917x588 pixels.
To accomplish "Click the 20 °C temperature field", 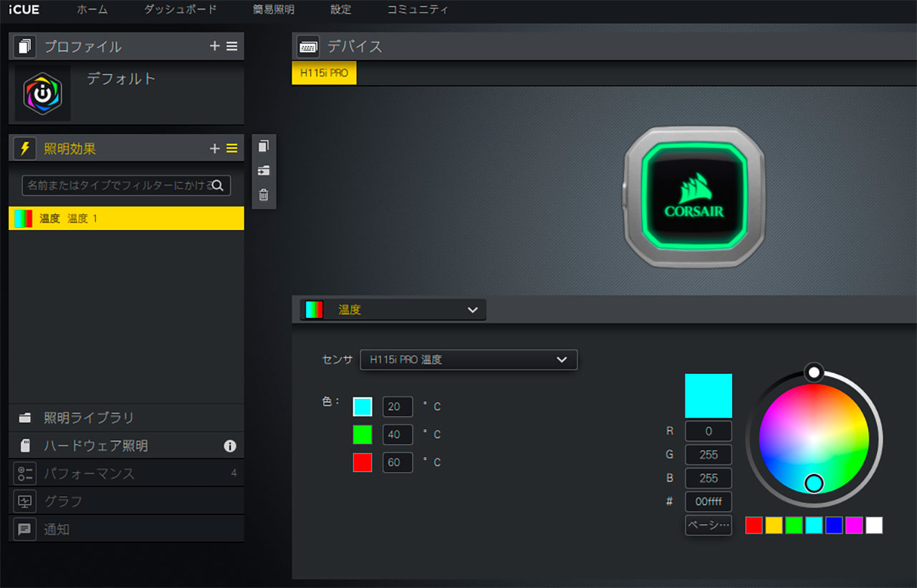I will [398, 407].
